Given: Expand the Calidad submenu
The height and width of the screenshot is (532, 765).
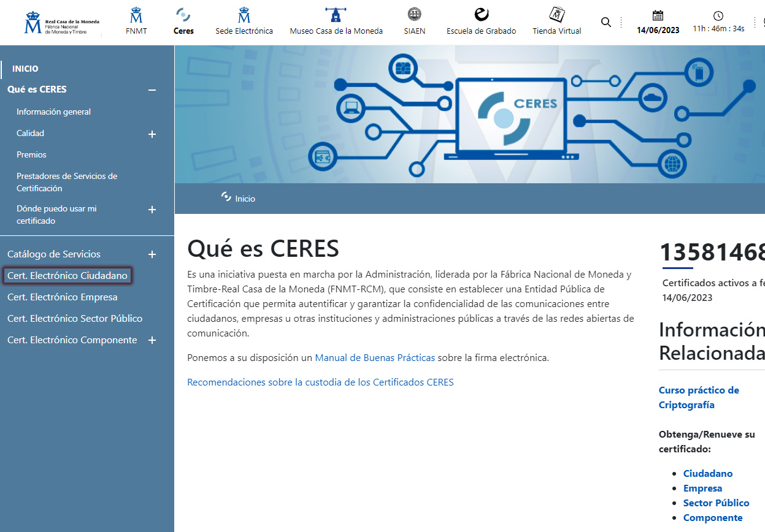Looking at the screenshot, I should [x=152, y=134].
